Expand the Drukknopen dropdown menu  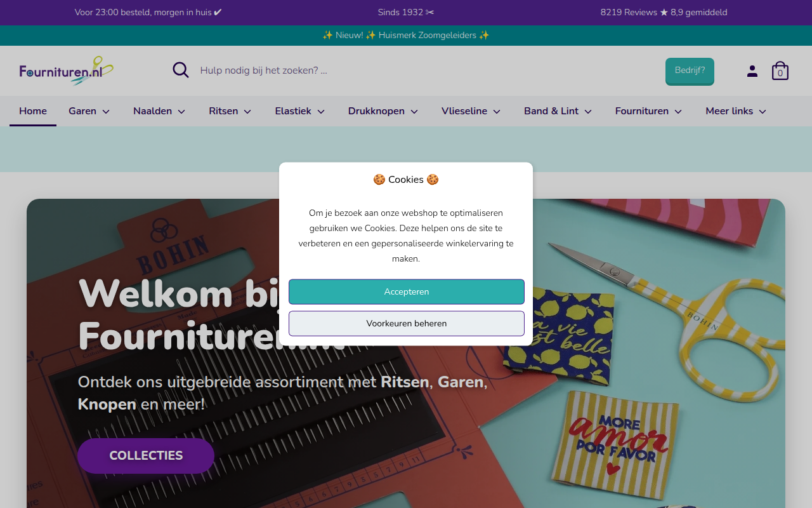pos(383,111)
